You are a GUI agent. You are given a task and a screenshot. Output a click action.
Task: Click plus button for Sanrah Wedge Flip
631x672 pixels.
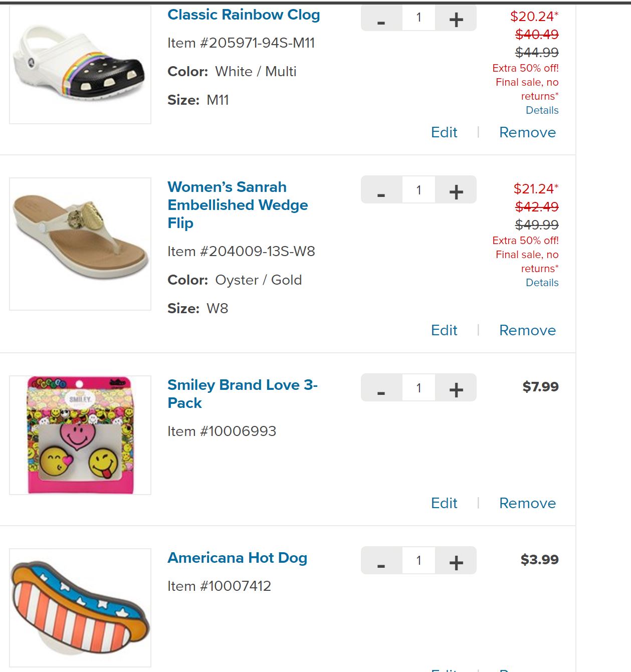pos(456,191)
